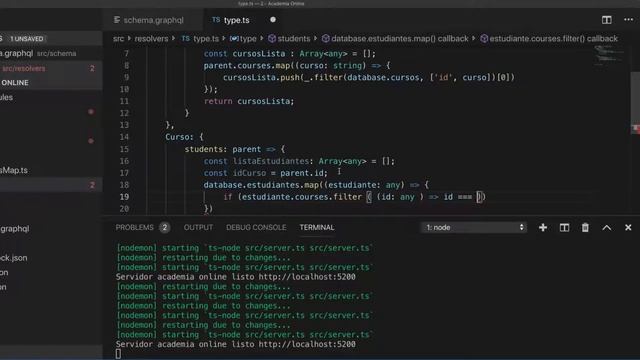Click the code minimap preview
640x360 pixels.
[608, 56]
